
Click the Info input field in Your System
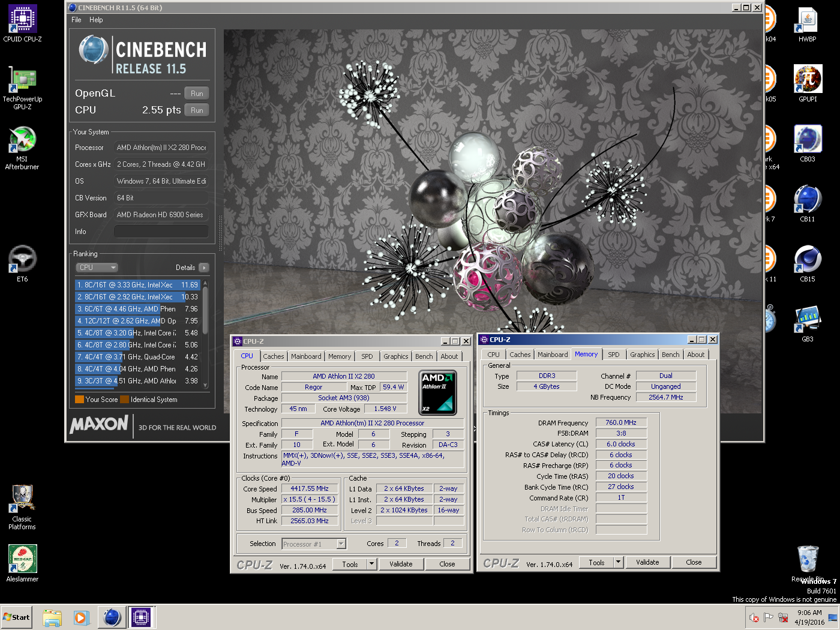[x=161, y=232]
